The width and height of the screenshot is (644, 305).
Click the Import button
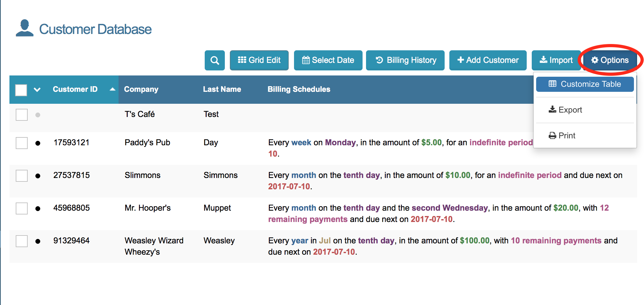[x=556, y=60]
